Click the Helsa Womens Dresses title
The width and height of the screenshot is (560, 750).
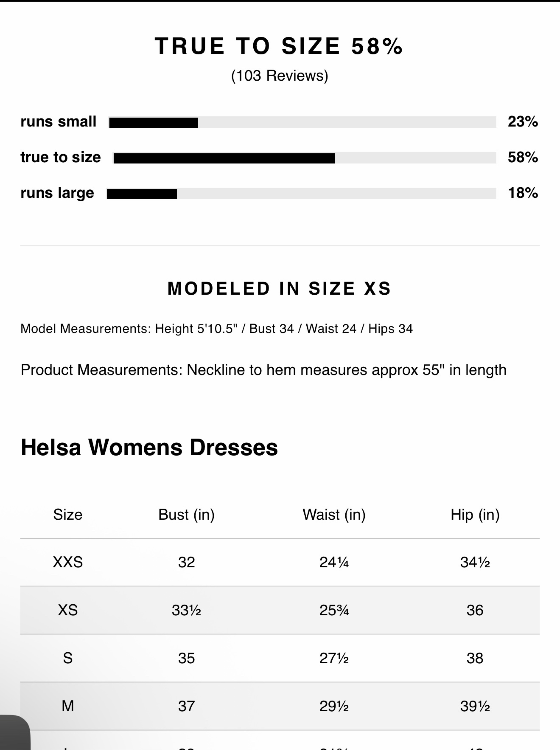click(x=149, y=447)
